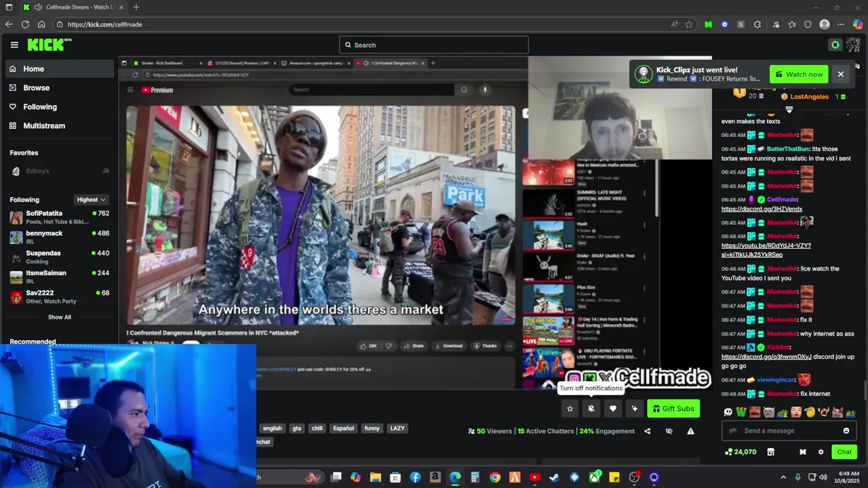Select the chill stream tag
Viewport: 868px width, 488px height.
click(x=317, y=428)
